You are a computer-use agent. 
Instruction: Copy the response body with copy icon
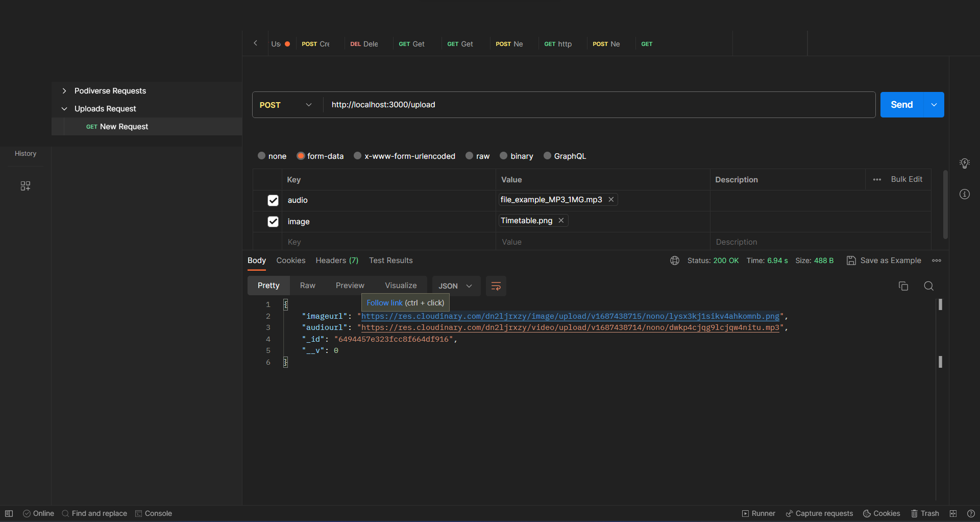pos(903,286)
